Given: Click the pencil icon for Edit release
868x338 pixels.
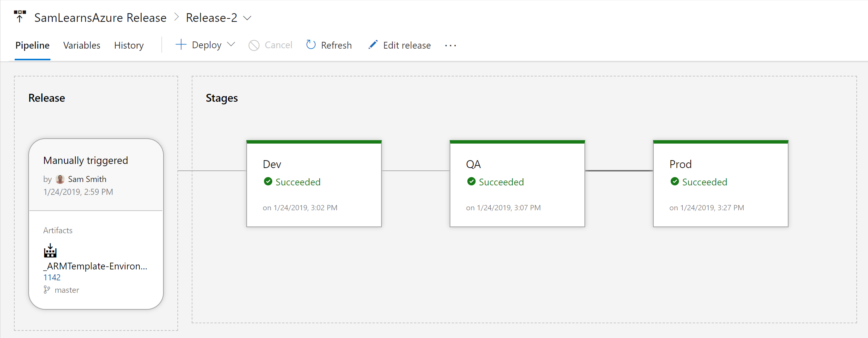Looking at the screenshot, I should (373, 45).
